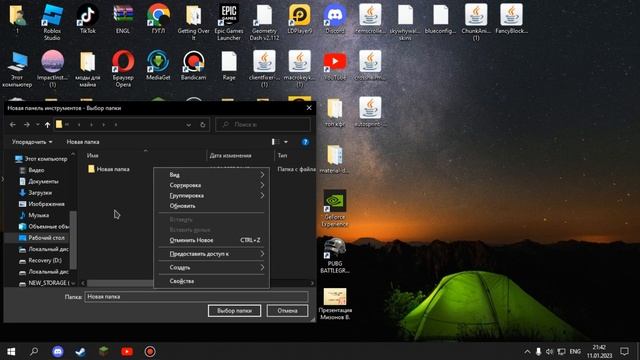Choose Отменить Новое entry

[211, 240]
